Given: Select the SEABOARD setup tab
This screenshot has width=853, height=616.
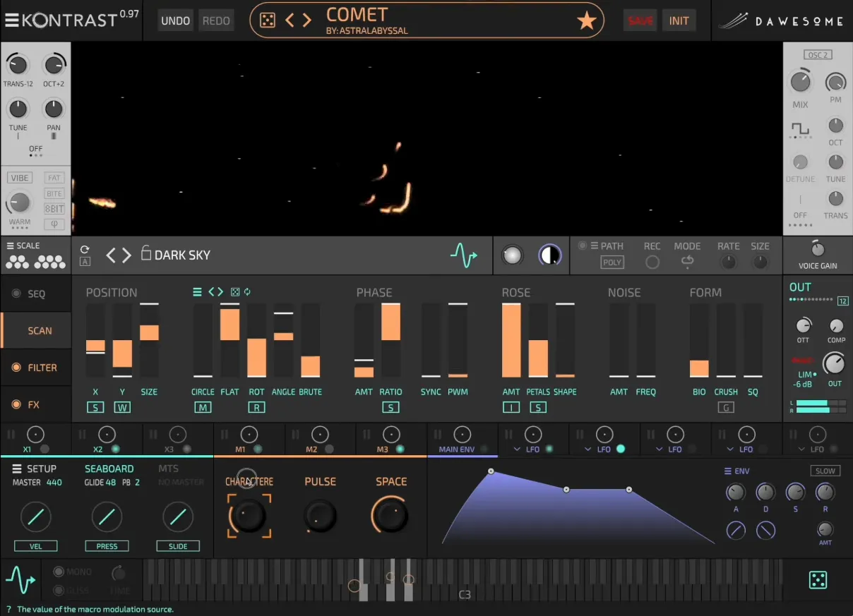Looking at the screenshot, I should tap(109, 469).
